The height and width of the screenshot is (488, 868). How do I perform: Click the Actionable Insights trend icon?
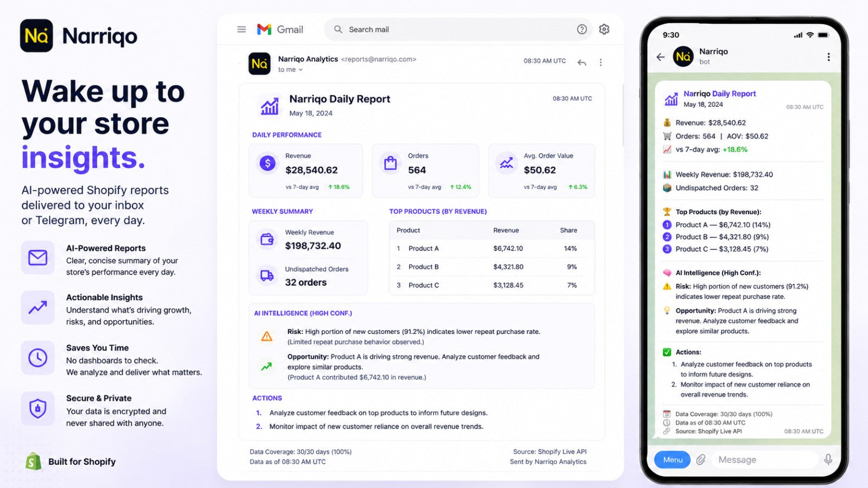coord(37,307)
